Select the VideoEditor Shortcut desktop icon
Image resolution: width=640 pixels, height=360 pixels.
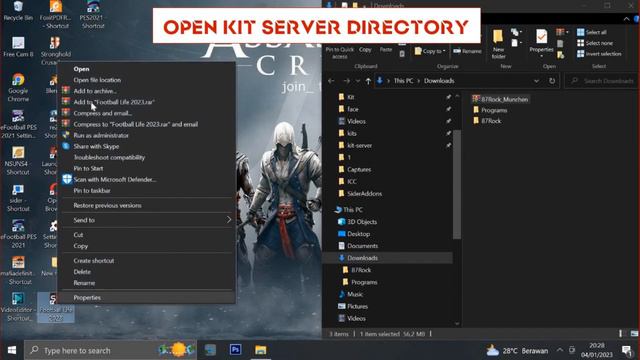[17, 307]
